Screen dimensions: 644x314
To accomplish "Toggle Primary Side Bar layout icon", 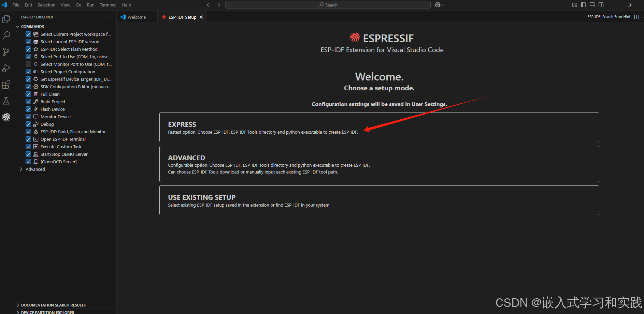I will coord(583,5).
